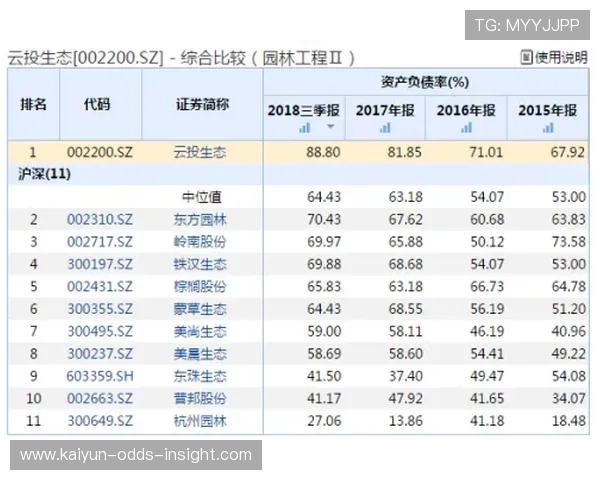Click value 67.92 for 云投生态
This screenshot has width=600, height=480.
click(x=568, y=152)
